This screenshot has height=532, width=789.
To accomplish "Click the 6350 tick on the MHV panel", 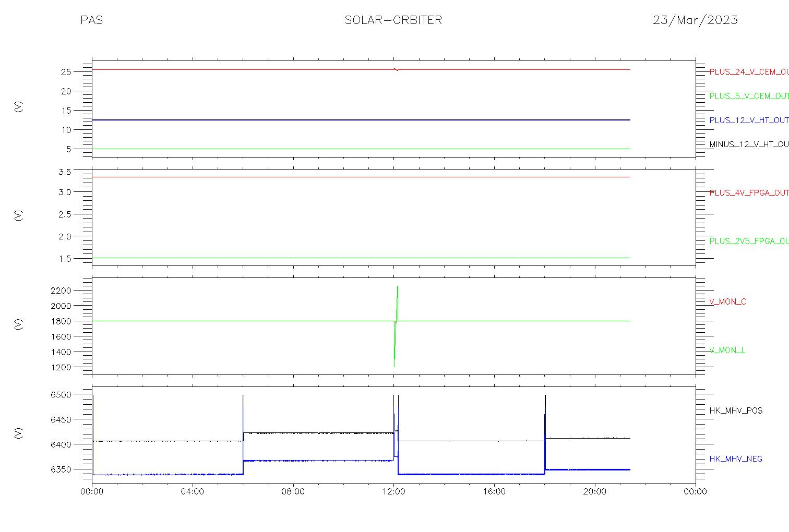I will point(61,469).
